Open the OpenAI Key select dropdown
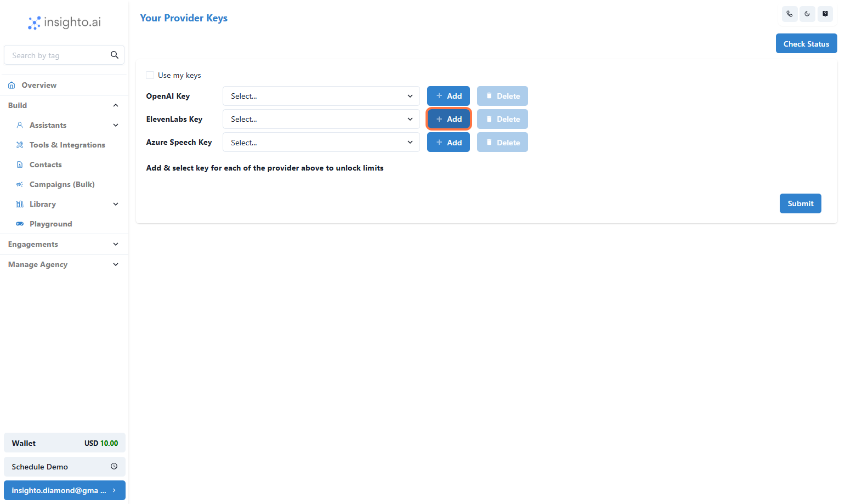Image resolution: width=845 pixels, height=504 pixels. tap(321, 96)
